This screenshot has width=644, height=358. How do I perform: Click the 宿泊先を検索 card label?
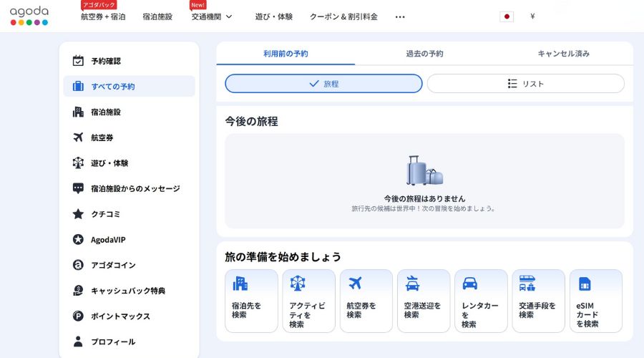click(x=246, y=310)
